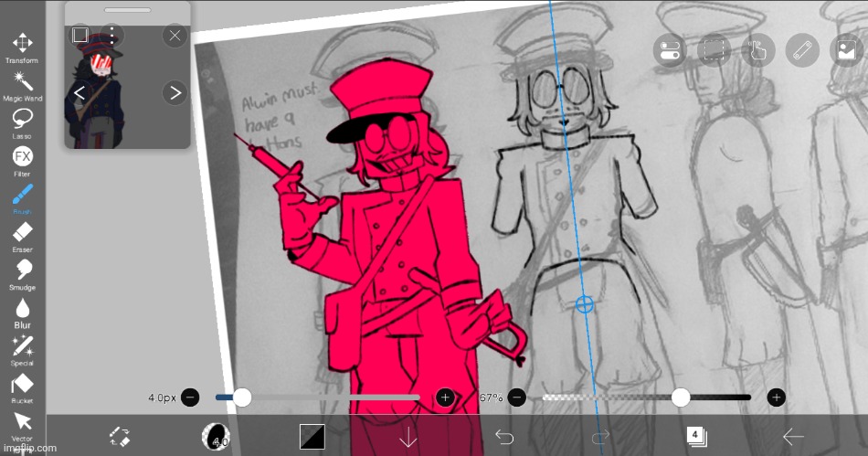Switch between brush and eraser icon

(x=120, y=437)
